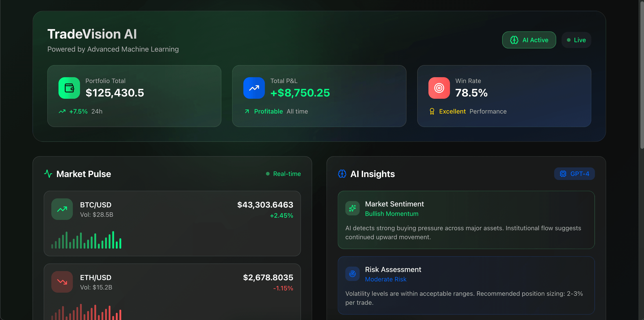Click the ETH/USD downtrend icon
644x320 pixels.
pyautogui.click(x=62, y=282)
